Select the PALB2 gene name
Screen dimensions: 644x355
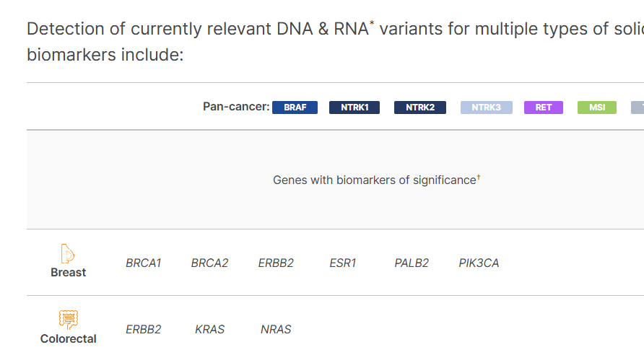coord(412,263)
